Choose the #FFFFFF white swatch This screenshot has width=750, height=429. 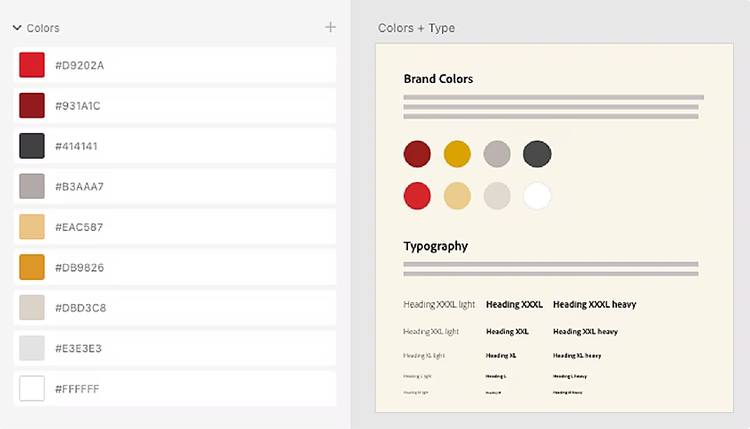pos(32,388)
